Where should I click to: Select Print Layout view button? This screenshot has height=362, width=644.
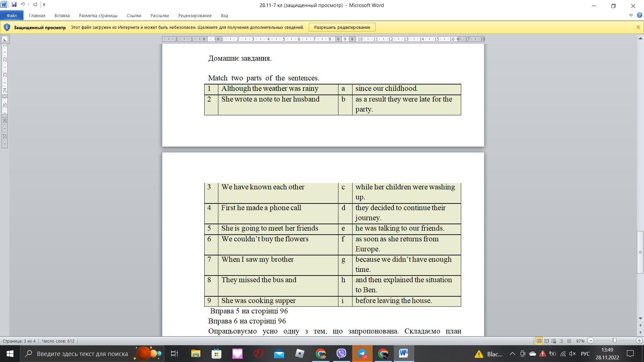point(539,341)
